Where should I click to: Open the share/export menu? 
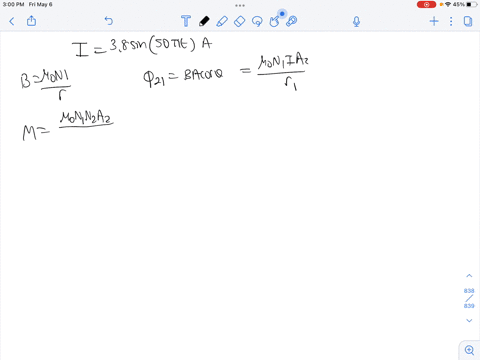pyautogui.click(x=31, y=21)
